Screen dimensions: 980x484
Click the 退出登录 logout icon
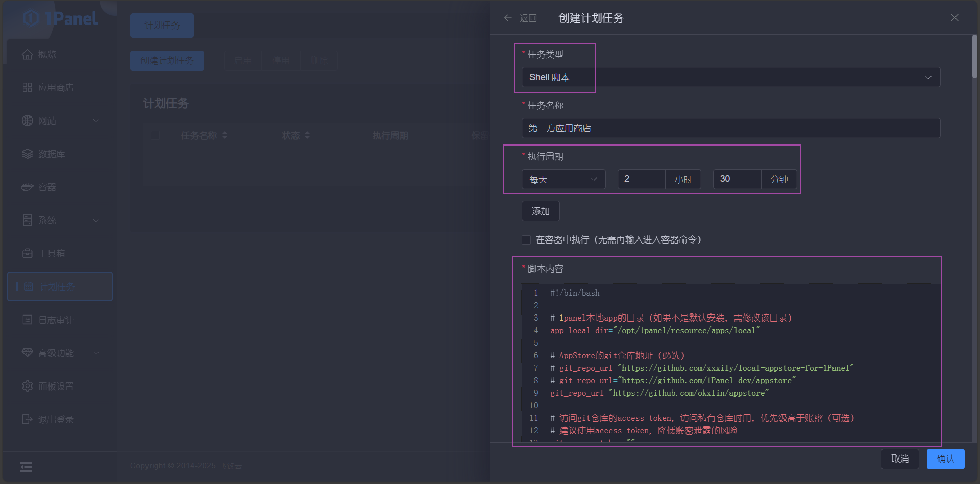(x=28, y=419)
